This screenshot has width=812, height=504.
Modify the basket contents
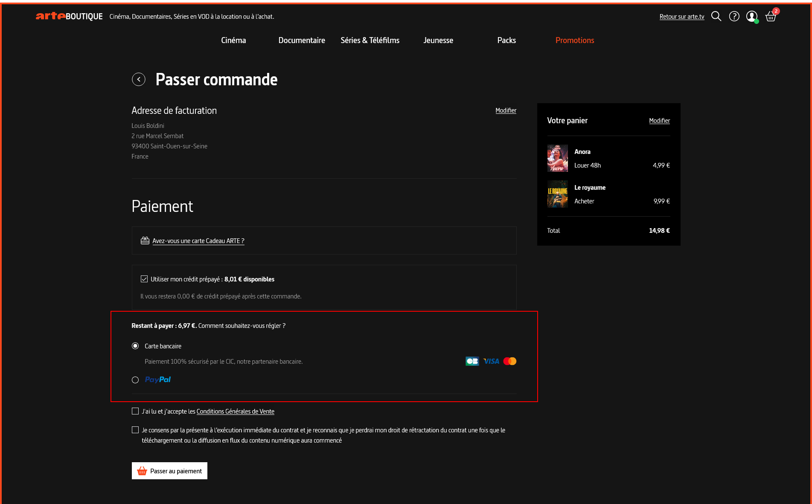pyautogui.click(x=659, y=121)
